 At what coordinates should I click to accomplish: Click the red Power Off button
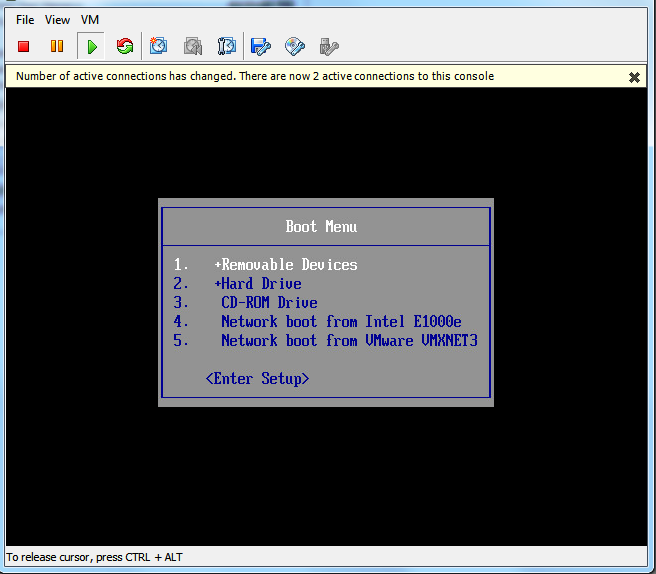[x=24, y=46]
